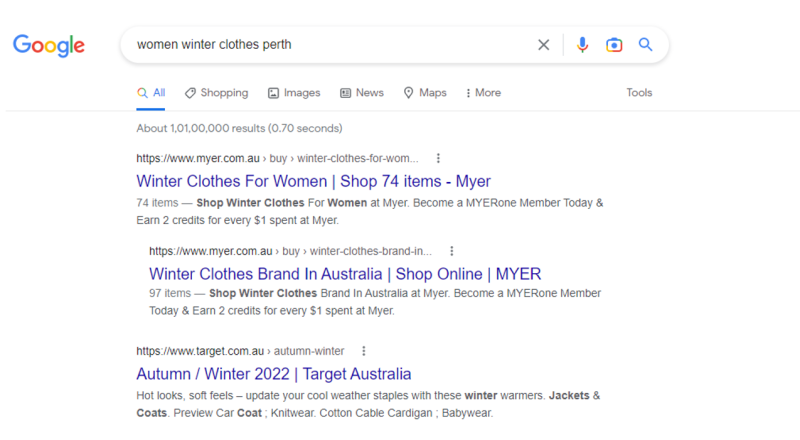Open the News tab
800x440 pixels.
pos(362,93)
